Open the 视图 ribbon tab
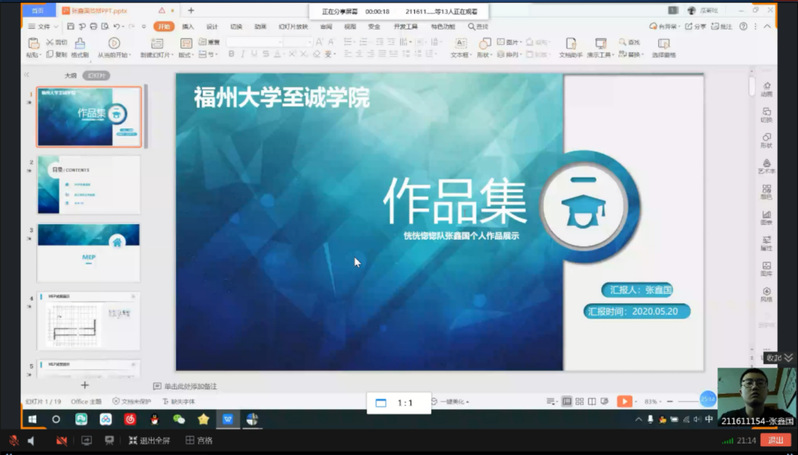 click(x=350, y=26)
